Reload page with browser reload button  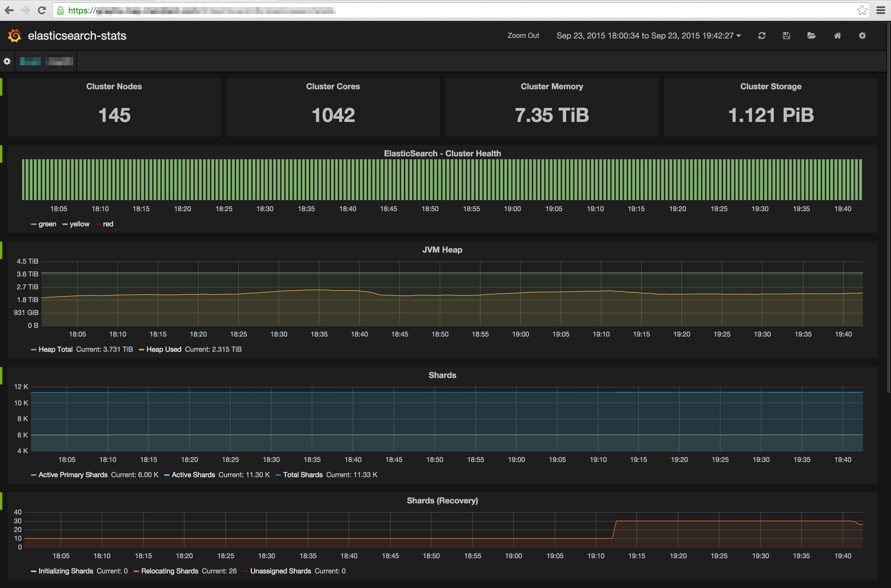pyautogui.click(x=42, y=10)
